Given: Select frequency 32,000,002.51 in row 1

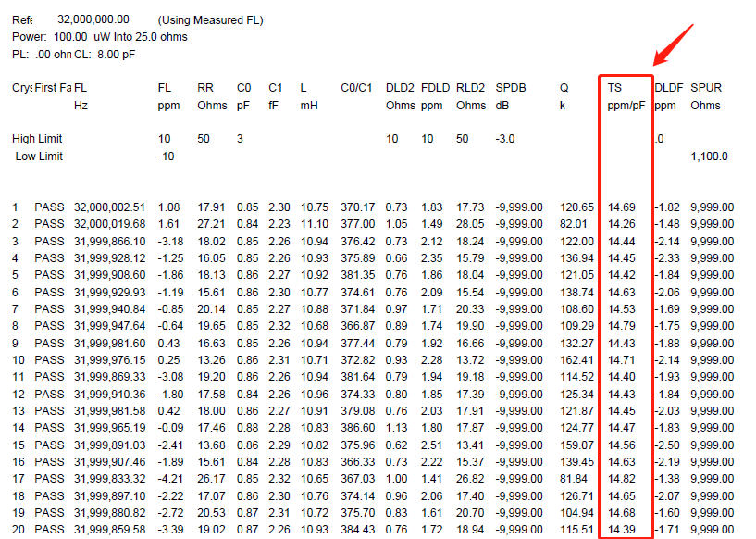Looking at the screenshot, I should click(110, 207).
